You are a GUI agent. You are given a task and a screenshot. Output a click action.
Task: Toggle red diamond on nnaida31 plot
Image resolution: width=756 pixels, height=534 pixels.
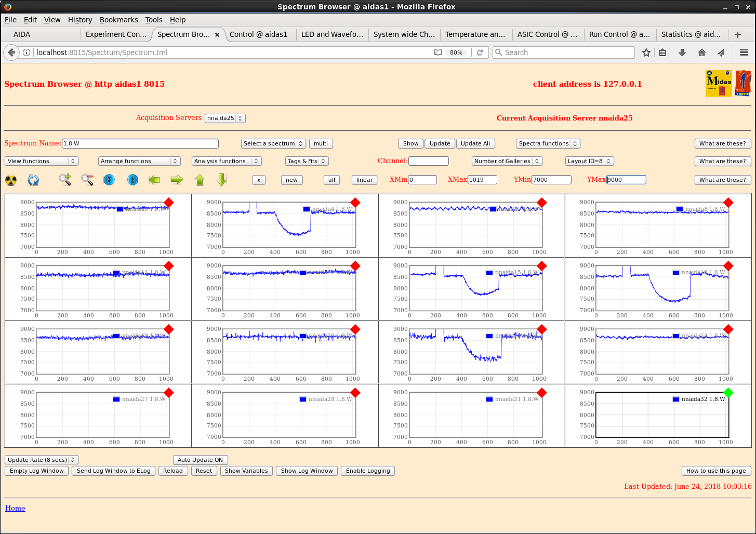coord(541,393)
